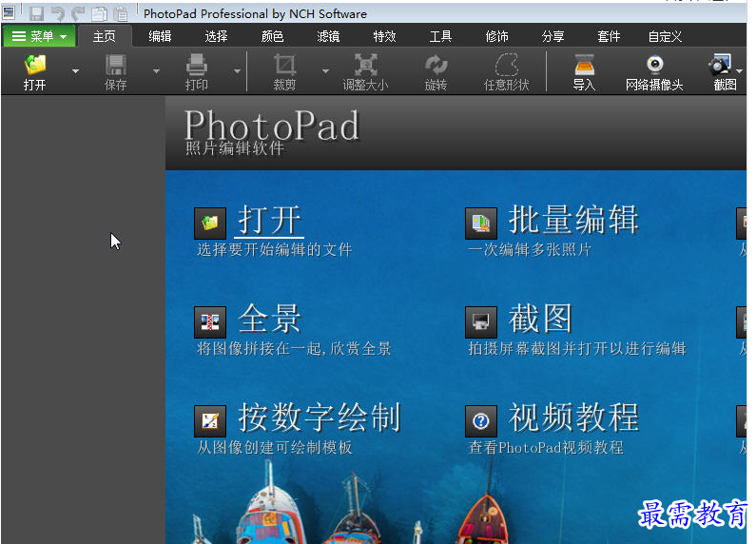Expand the arrow next to 打开 toolbar button
This screenshot has height=544, width=756.
click(x=75, y=71)
